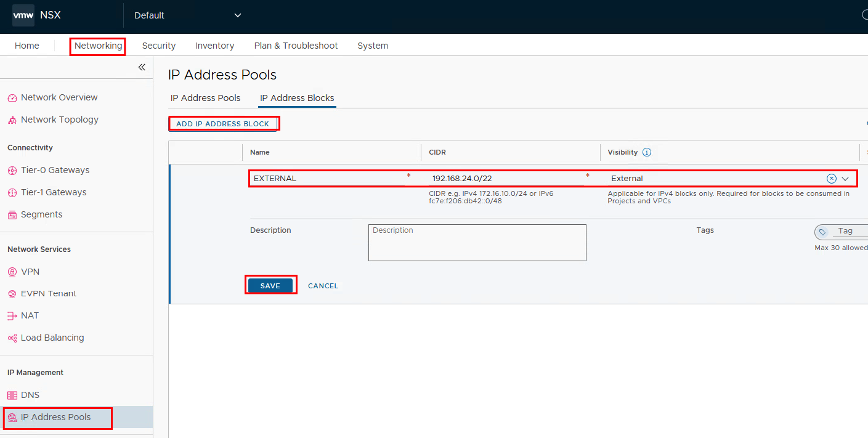Image resolution: width=868 pixels, height=438 pixels.
Task: Clear the External visibility selection
Action: point(832,179)
